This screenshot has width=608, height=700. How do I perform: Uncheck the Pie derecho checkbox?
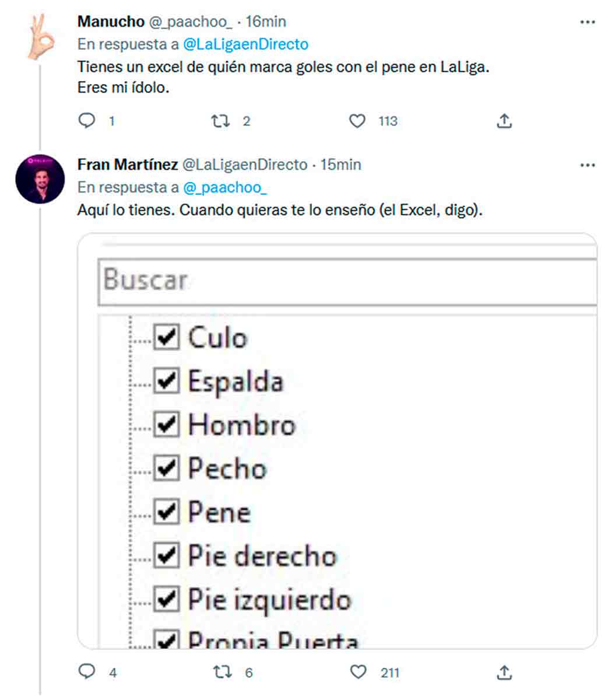pyautogui.click(x=166, y=555)
